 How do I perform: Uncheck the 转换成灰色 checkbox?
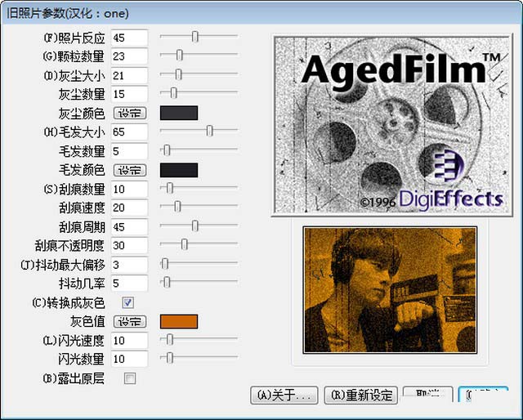(128, 302)
